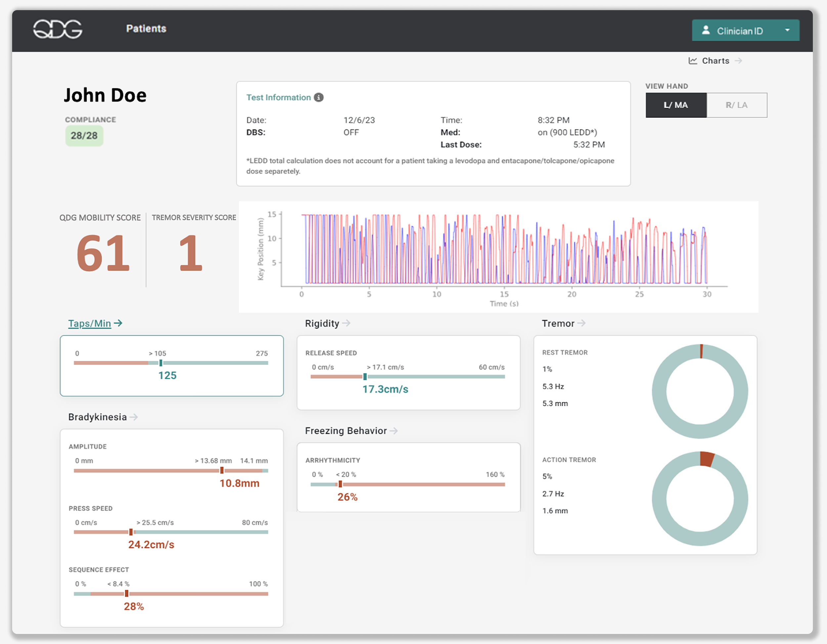Click the Release Speed slider marker
The height and width of the screenshot is (644, 827).
365,376
